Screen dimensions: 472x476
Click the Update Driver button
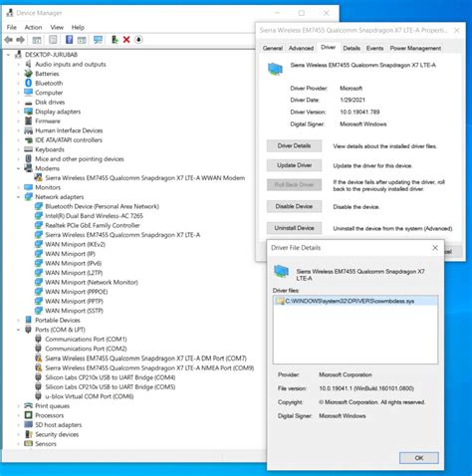[294, 165]
